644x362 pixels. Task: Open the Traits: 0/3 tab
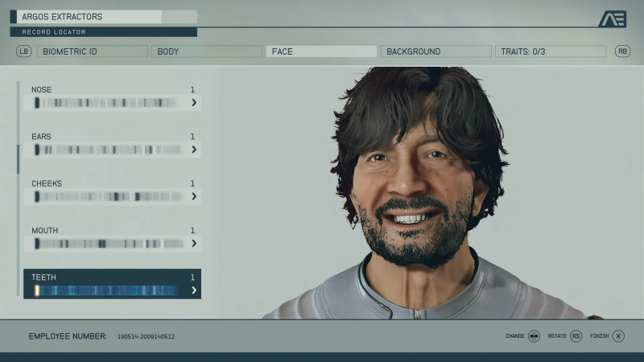[550, 51]
